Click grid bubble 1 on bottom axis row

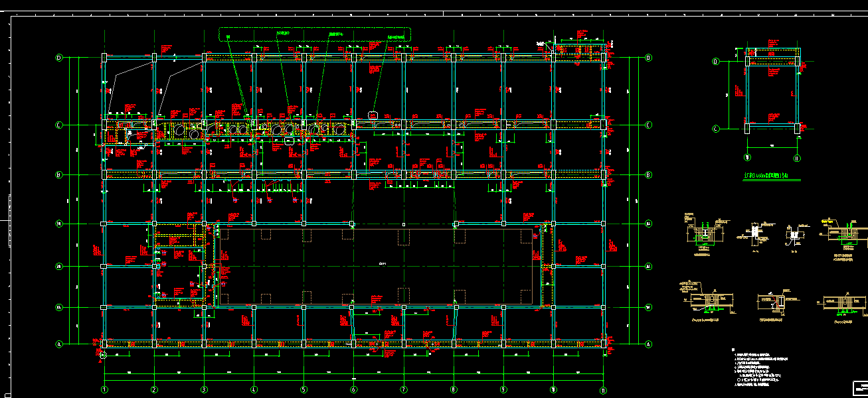(104, 389)
